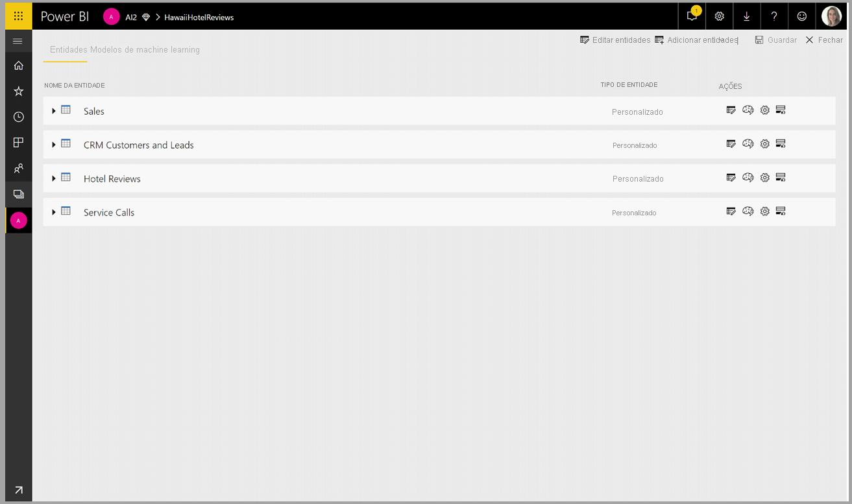The width and height of the screenshot is (852, 504).
Task: Click the TIPO DE ENTIDADE column header
Action: (x=629, y=85)
